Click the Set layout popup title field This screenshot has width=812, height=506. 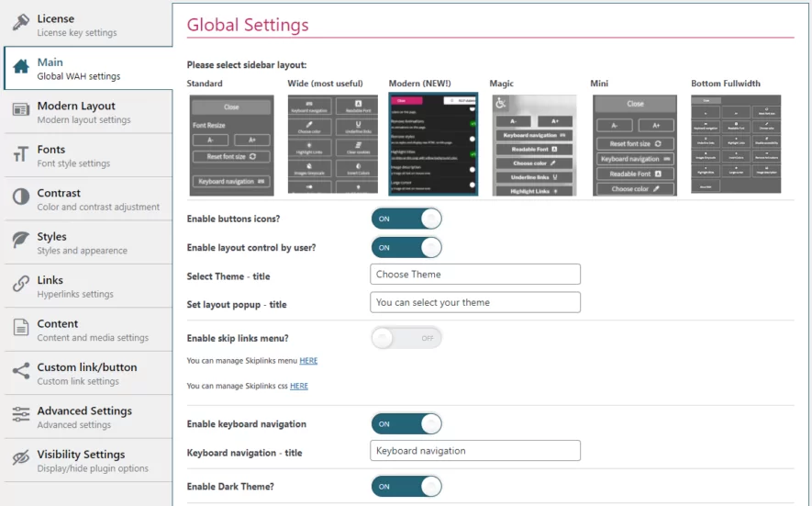coord(475,302)
